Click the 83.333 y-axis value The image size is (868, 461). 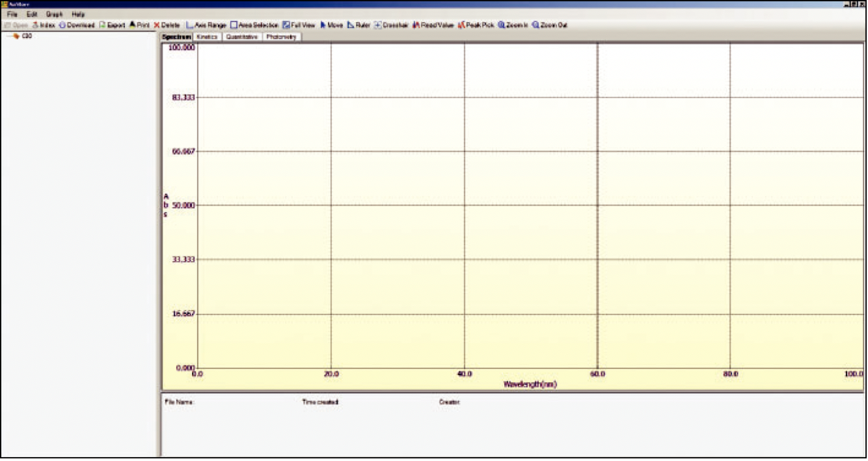coord(183,97)
